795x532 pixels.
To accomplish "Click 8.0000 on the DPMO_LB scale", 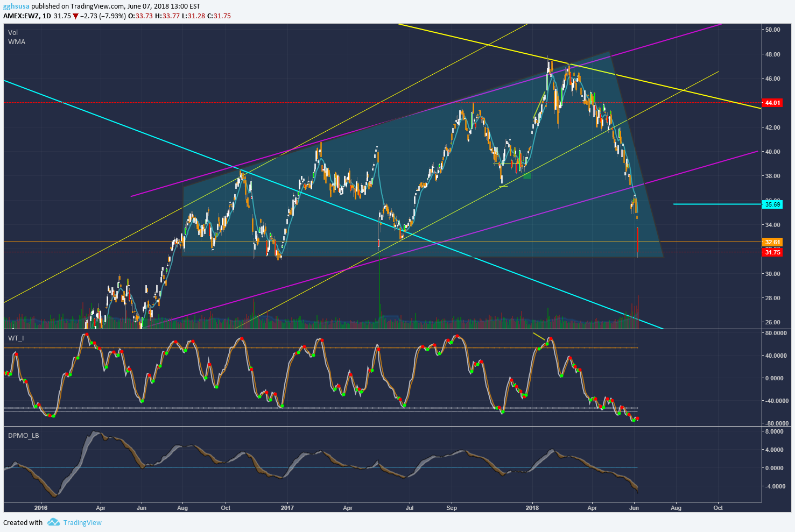I will pos(775,431).
